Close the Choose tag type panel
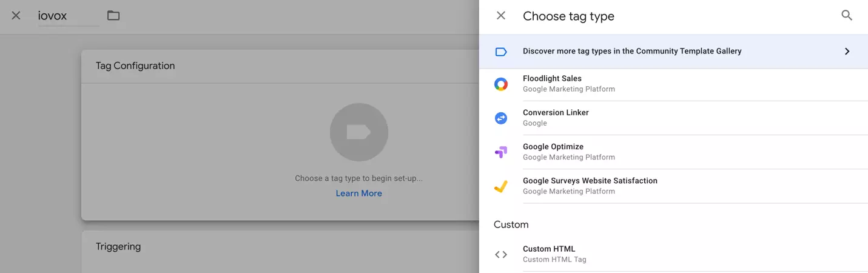The width and height of the screenshot is (868, 273). pos(500,16)
